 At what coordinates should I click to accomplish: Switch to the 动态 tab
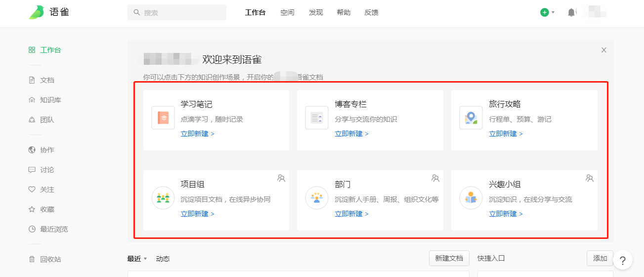[163, 259]
